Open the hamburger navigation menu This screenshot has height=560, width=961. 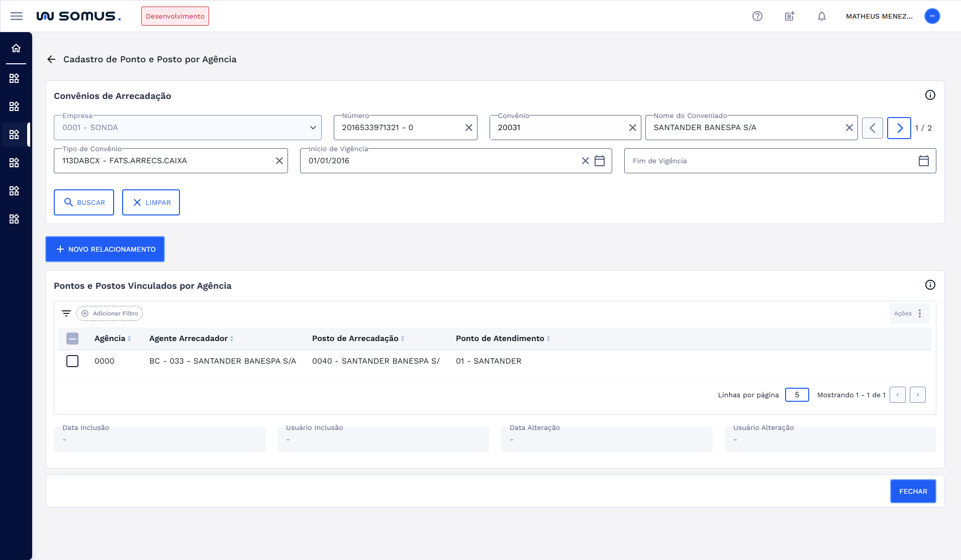pyautogui.click(x=17, y=16)
